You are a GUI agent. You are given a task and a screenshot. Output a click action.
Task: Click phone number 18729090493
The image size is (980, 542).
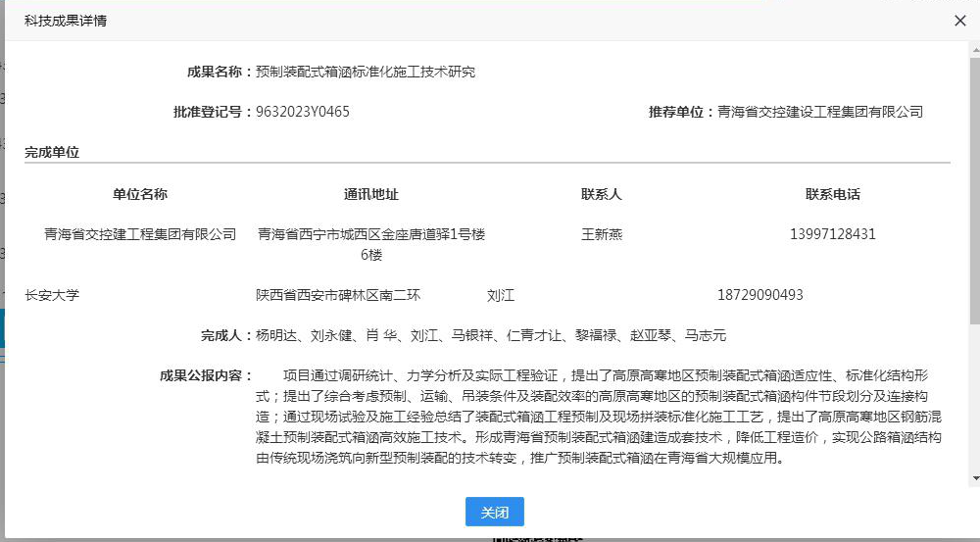point(760,295)
